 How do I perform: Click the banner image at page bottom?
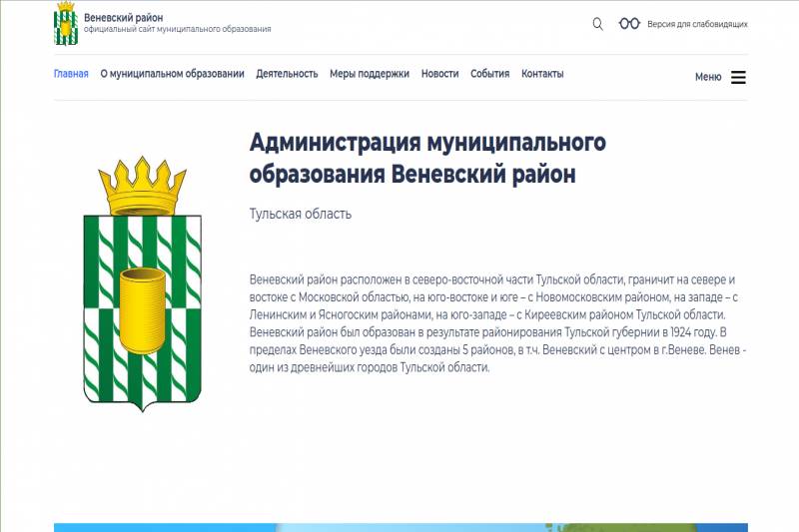(399, 526)
